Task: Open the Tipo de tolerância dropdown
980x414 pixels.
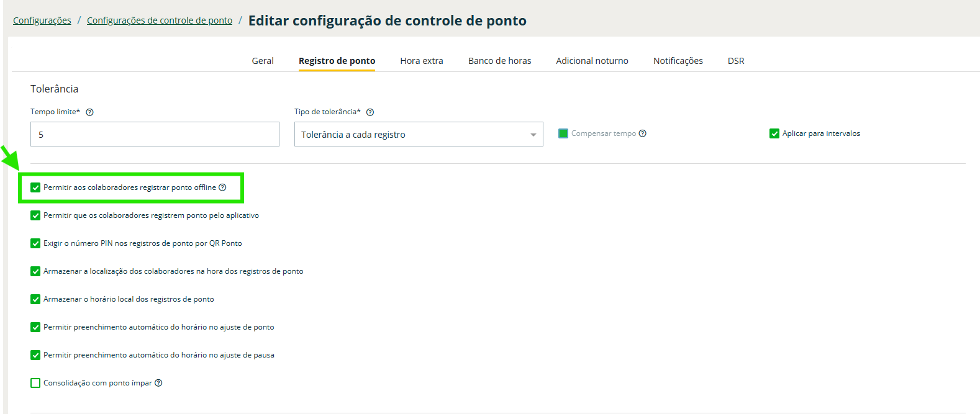Action: [418, 135]
